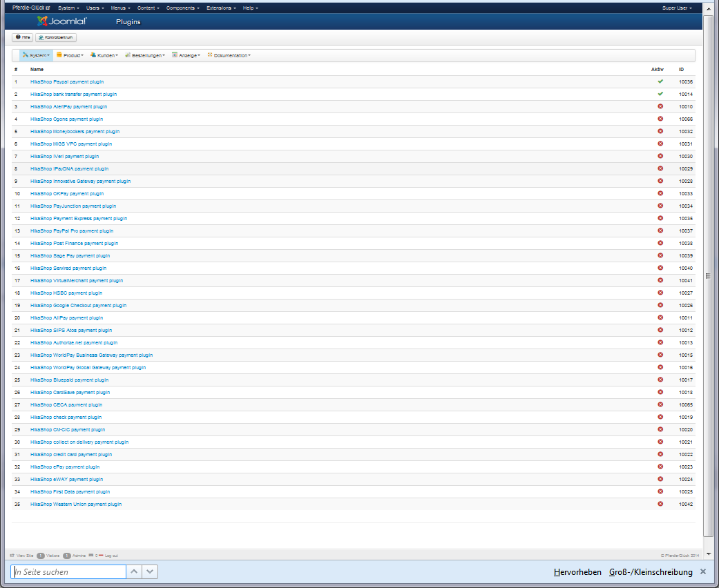Enable the MIGS VPC plugin status icon

pos(660,144)
